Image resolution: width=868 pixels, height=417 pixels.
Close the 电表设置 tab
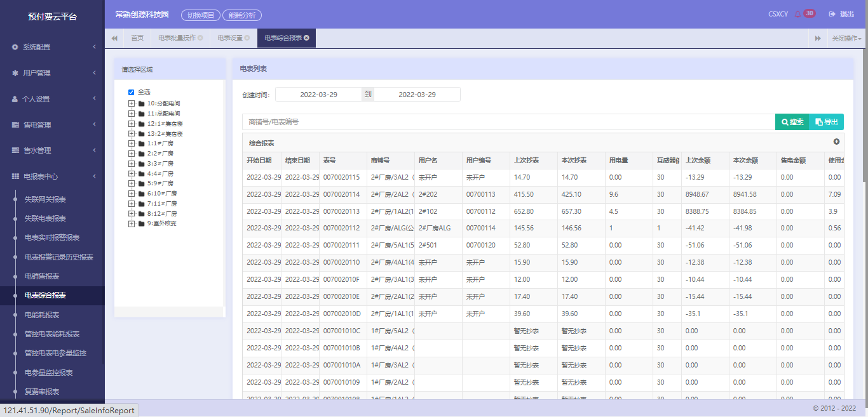click(247, 38)
